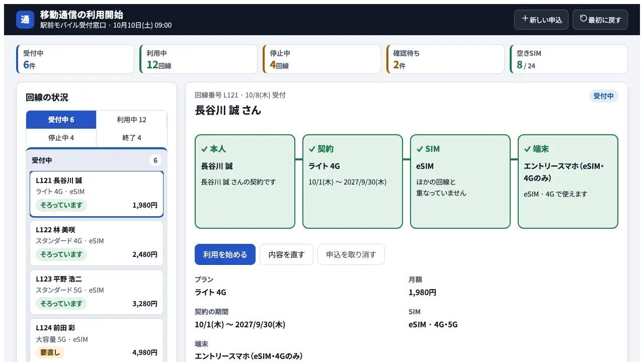Screen dimensions: 644x362
Task: Click the 利用中 12回線 summary card
Action: tap(198, 59)
